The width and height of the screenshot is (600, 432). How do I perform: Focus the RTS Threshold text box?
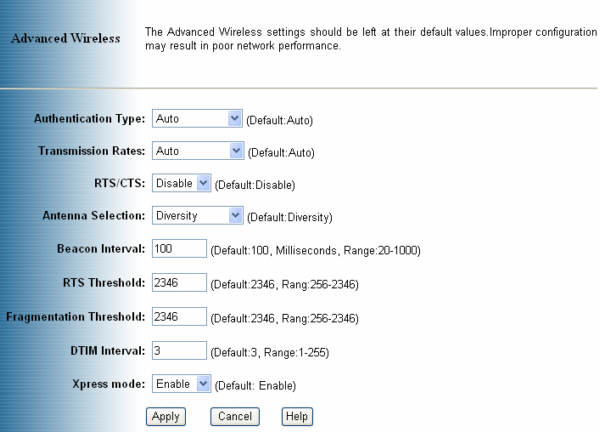[x=179, y=283]
